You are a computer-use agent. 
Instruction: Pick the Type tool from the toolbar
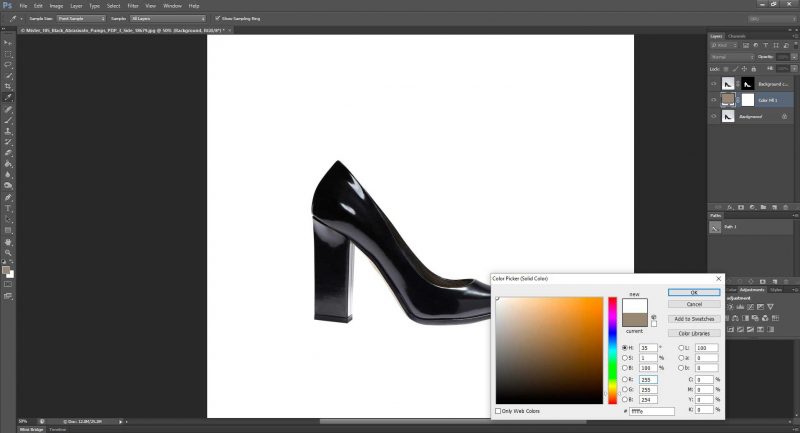[8, 208]
